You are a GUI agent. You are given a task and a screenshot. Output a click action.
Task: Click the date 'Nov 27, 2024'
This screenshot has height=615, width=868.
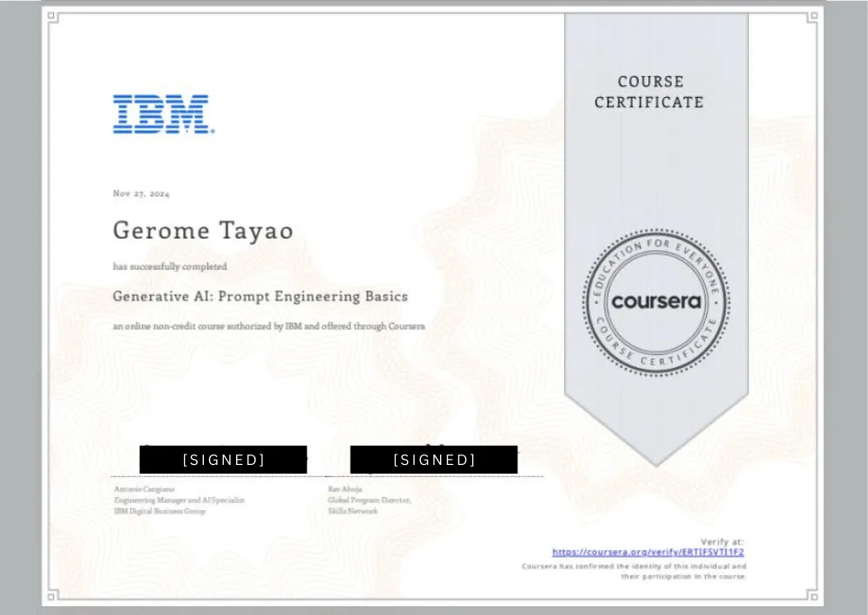(x=141, y=193)
